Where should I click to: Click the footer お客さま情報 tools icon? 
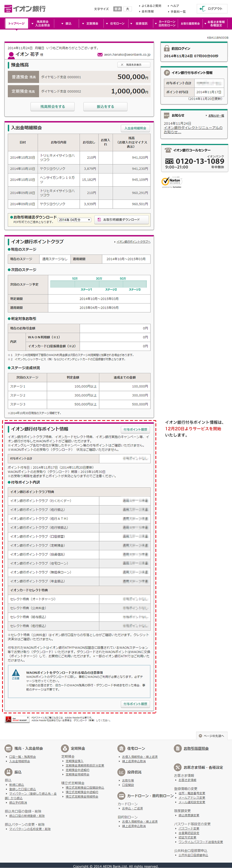coord(177,767)
